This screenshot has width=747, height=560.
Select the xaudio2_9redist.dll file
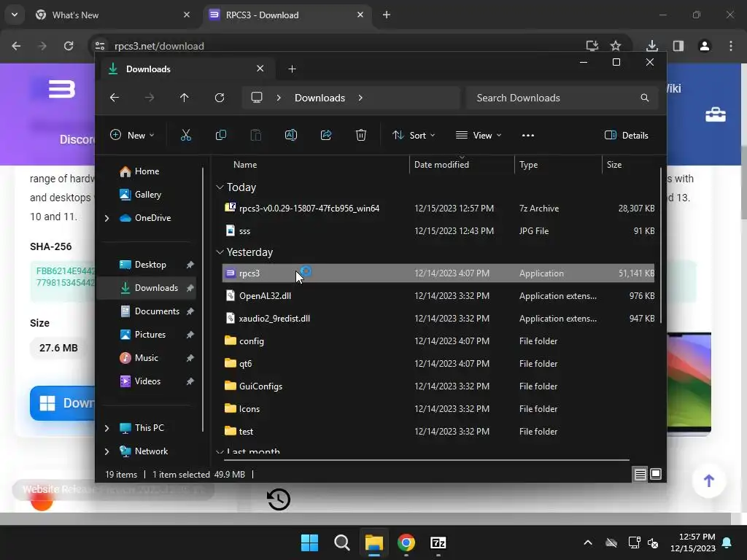[x=438, y=319]
